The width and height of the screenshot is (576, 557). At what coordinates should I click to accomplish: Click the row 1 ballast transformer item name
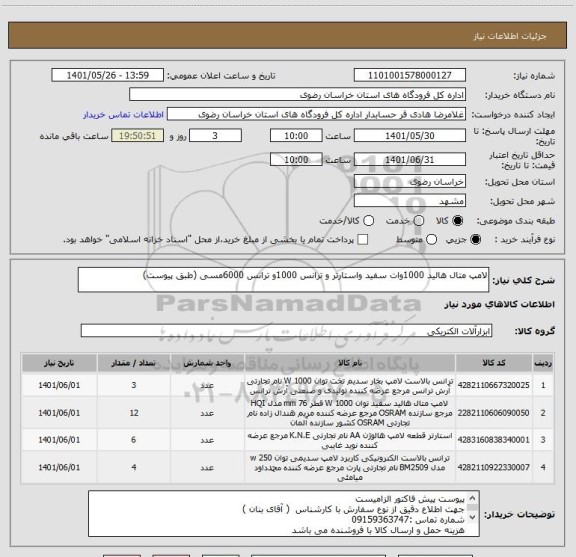coord(350,386)
